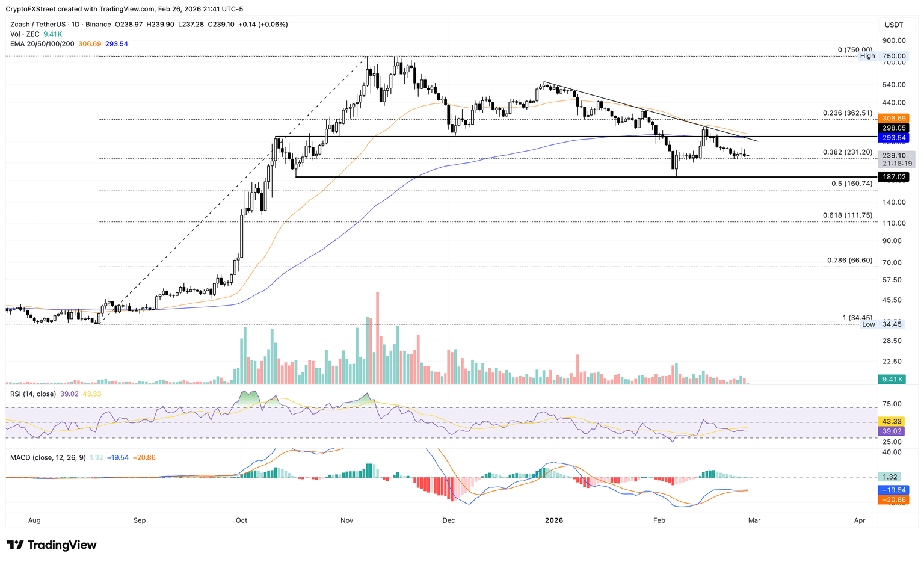Viewport: 924px width, 562px height.
Task: Select the RSI (14, close) indicator title
Action: click(33, 394)
